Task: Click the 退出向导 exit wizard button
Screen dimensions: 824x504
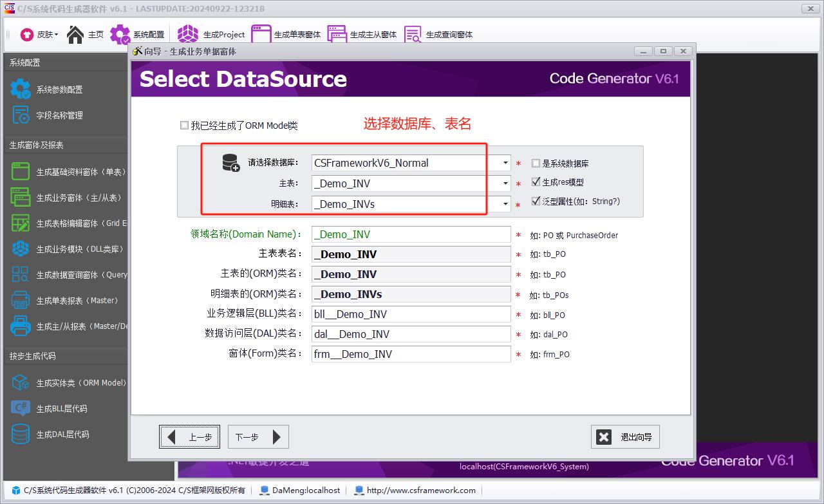Action: (625, 437)
